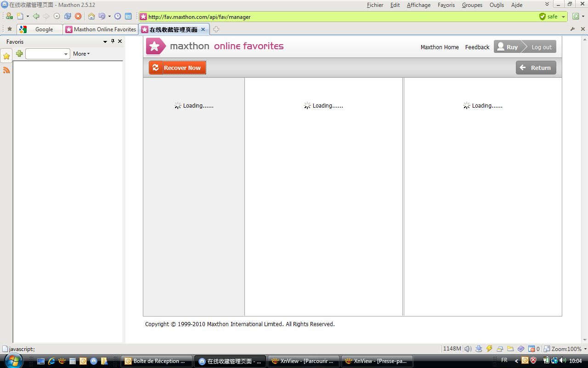The image size is (588, 368).
Task: Open the history clock icon
Action: point(118,16)
